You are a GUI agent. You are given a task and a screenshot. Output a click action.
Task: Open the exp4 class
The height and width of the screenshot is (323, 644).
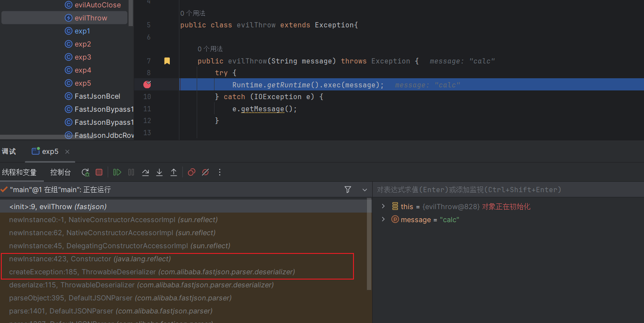[x=83, y=70]
